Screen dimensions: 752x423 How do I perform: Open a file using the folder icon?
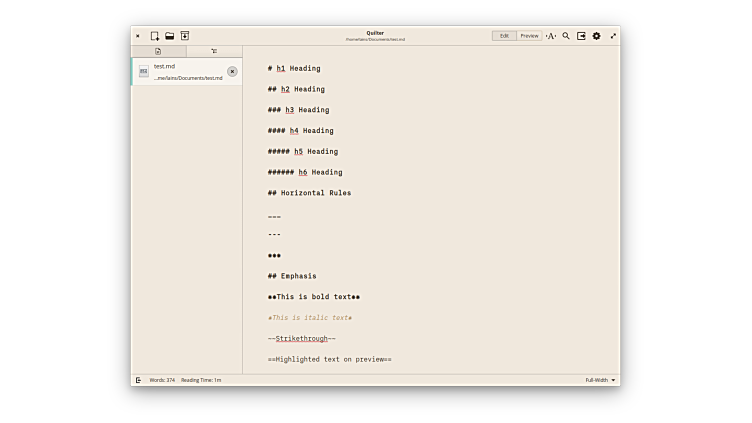(170, 36)
